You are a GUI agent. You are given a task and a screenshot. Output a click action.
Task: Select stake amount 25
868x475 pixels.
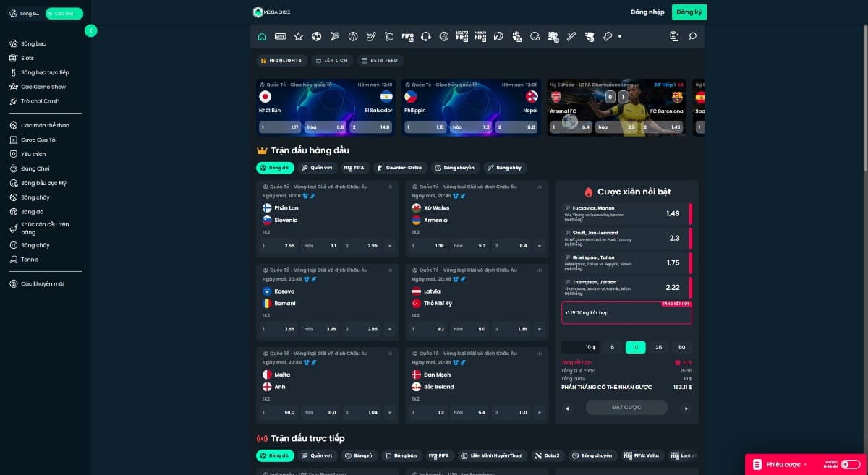click(658, 347)
